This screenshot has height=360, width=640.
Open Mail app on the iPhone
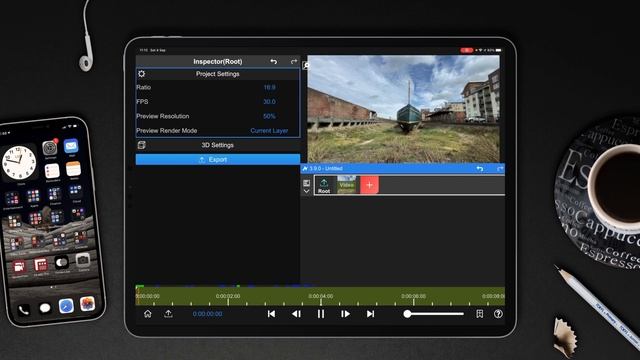[71, 146]
